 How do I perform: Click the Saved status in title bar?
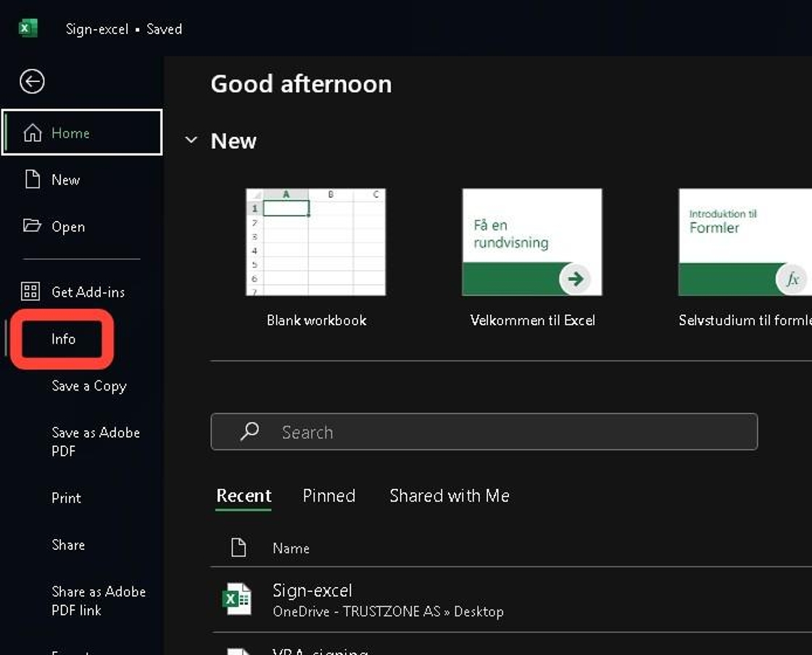[164, 29]
